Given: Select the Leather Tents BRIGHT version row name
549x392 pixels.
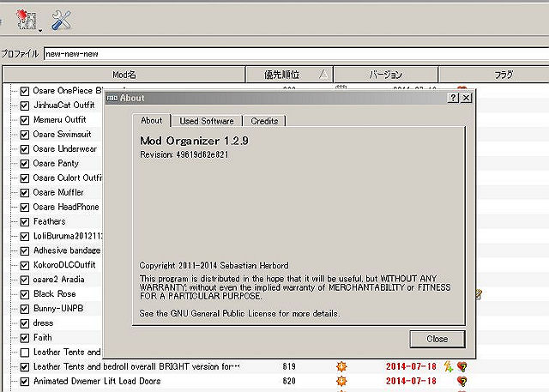Looking at the screenshot, I should click(x=136, y=366).
